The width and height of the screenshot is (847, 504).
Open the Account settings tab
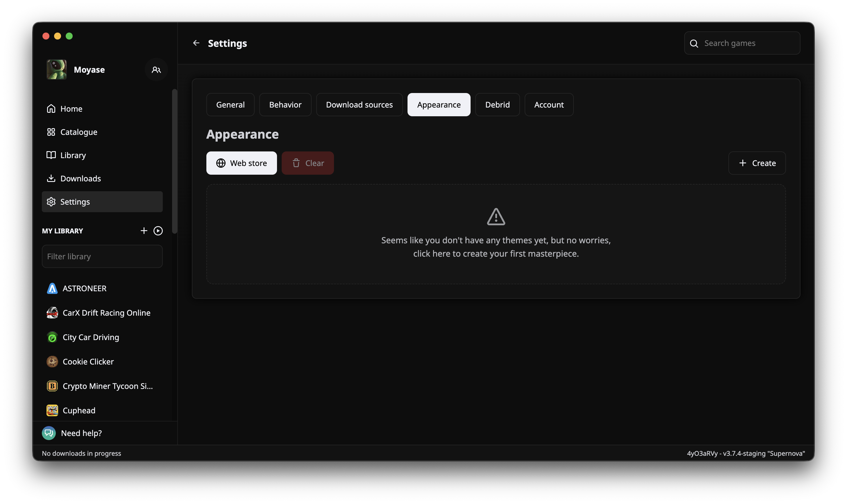pyautogui.click(x=548, y=105)
